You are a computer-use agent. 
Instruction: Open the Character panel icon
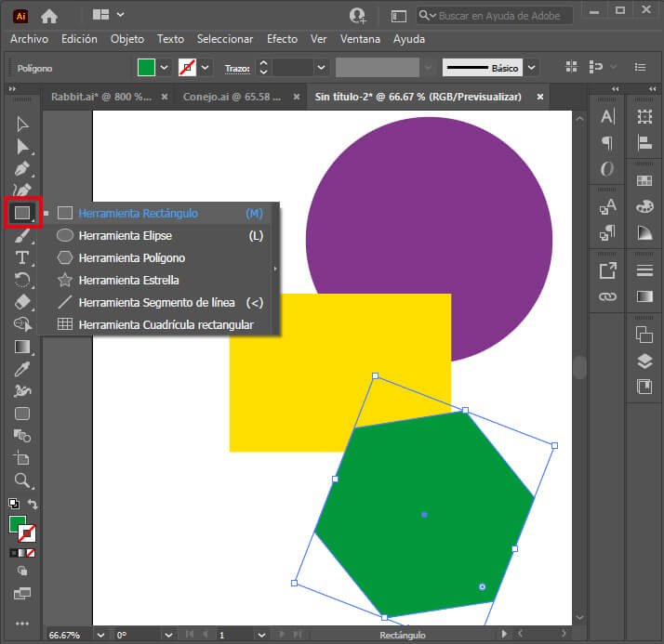click(607, 116)
